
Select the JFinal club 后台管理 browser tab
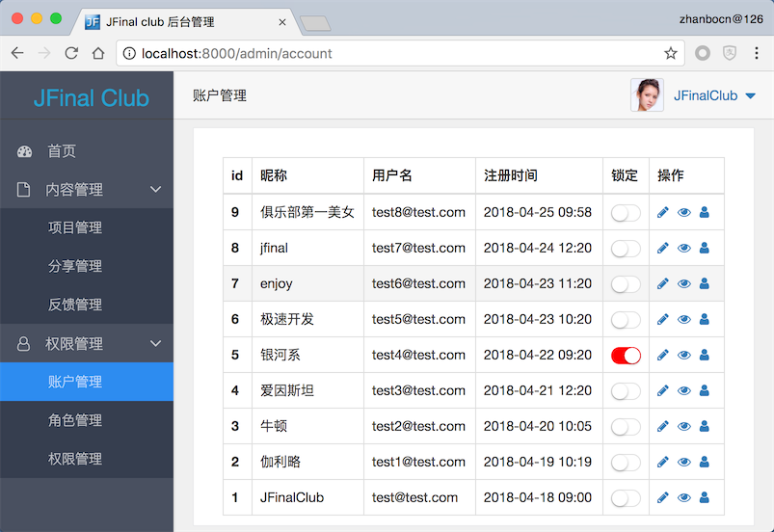[187, 22]
